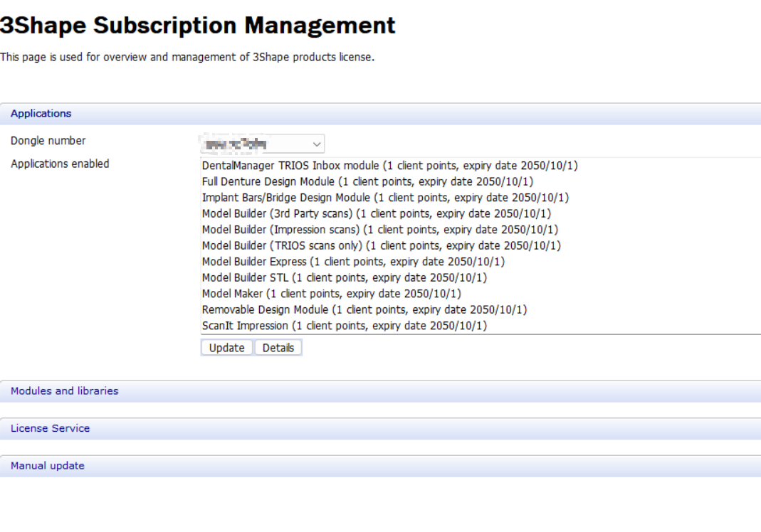
Task: Expand the Manual update section
Action: coord(48,466)
